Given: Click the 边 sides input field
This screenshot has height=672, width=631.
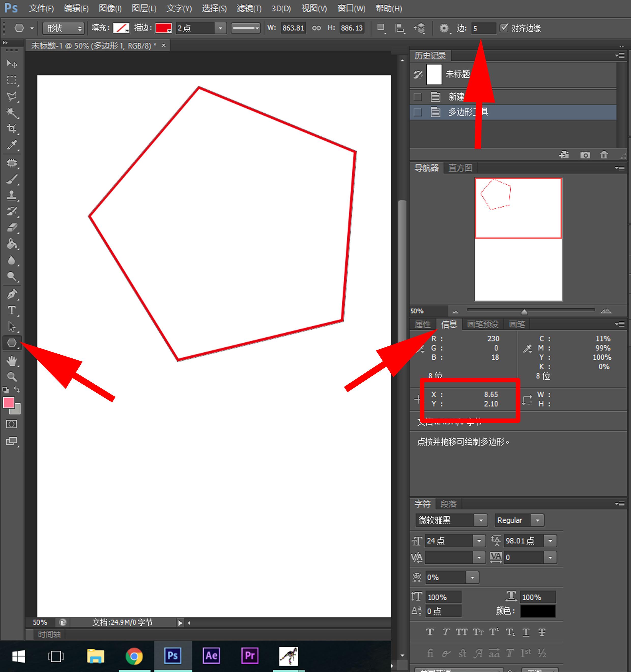Looking at the screenshot, I should [x=483, y=29].
